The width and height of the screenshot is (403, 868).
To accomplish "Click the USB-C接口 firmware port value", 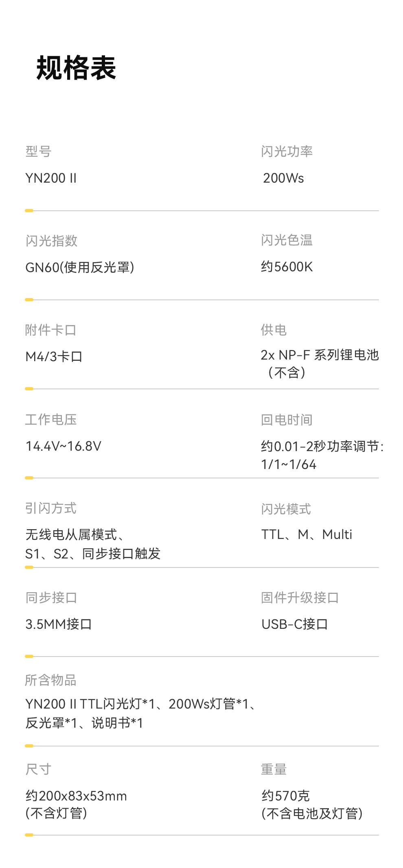I will coord(294,624).
